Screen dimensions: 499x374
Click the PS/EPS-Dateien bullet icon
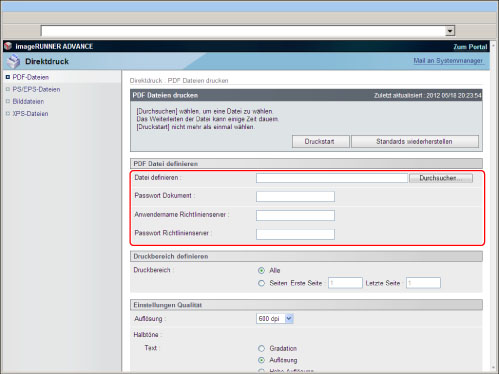click(8, 89)
